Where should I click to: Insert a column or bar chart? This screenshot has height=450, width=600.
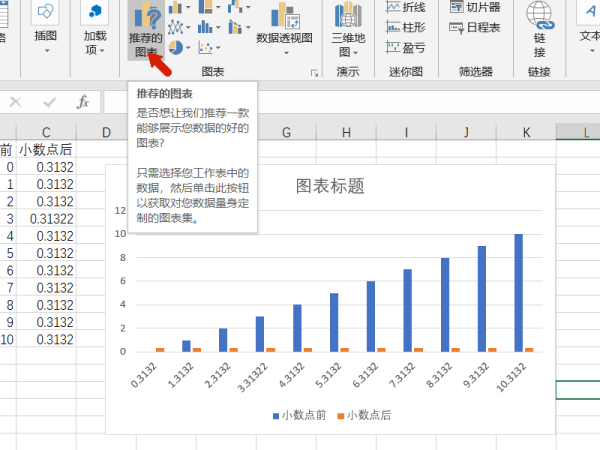pyautogui.click(x=175, y=7)
